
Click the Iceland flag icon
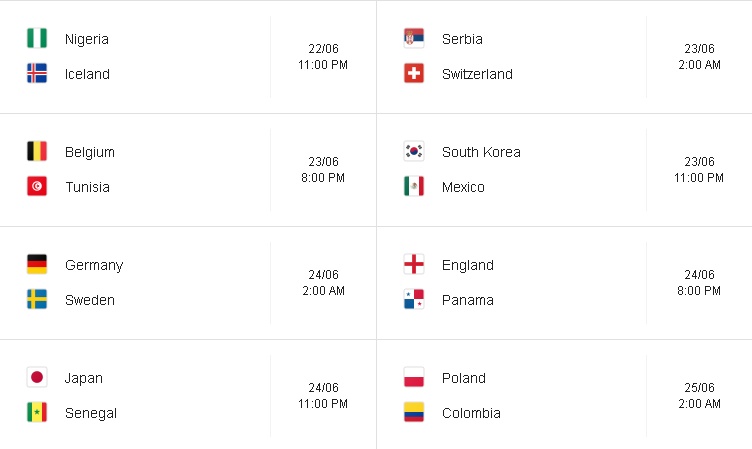click(x=37, y=73)
